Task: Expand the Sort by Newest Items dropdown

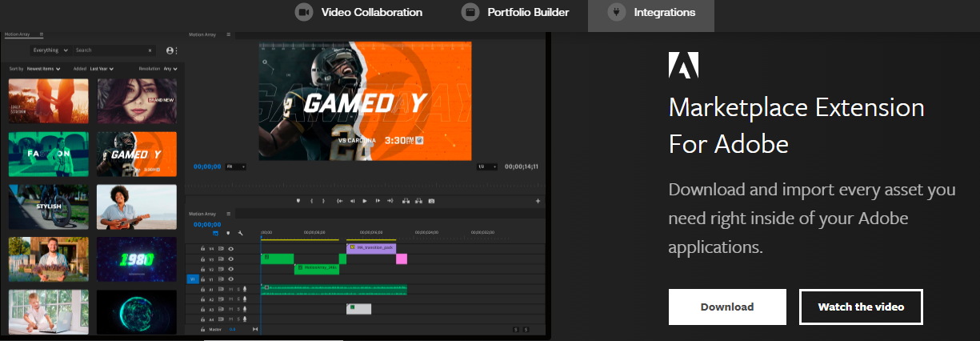Action: (43, 69)
